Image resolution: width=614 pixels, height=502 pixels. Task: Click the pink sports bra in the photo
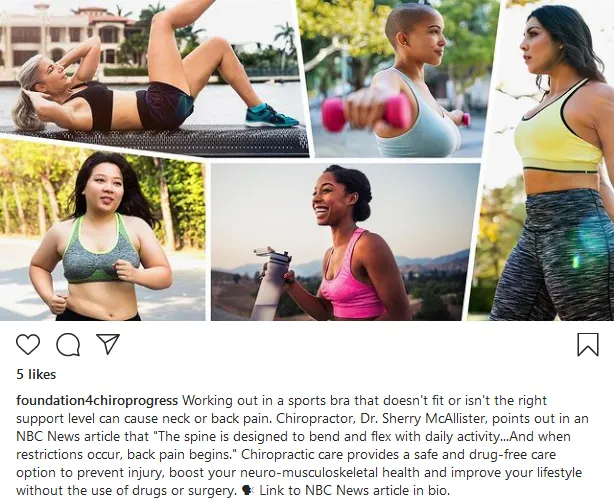click(350, 282)
